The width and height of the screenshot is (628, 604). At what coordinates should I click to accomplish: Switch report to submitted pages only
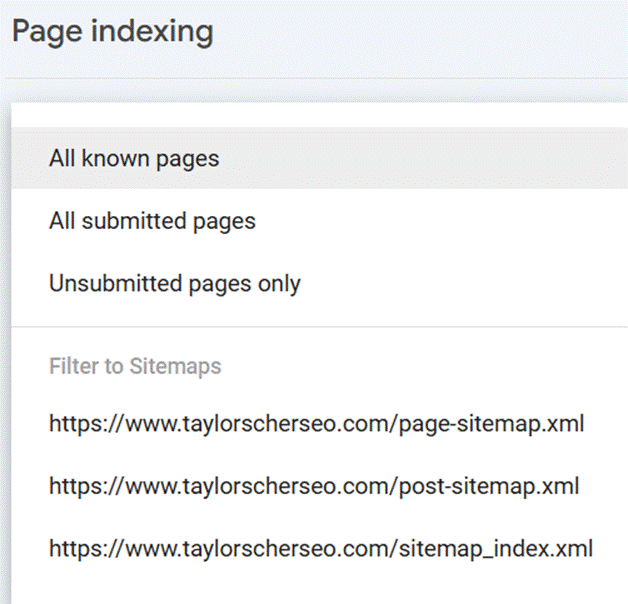[320, 221]
